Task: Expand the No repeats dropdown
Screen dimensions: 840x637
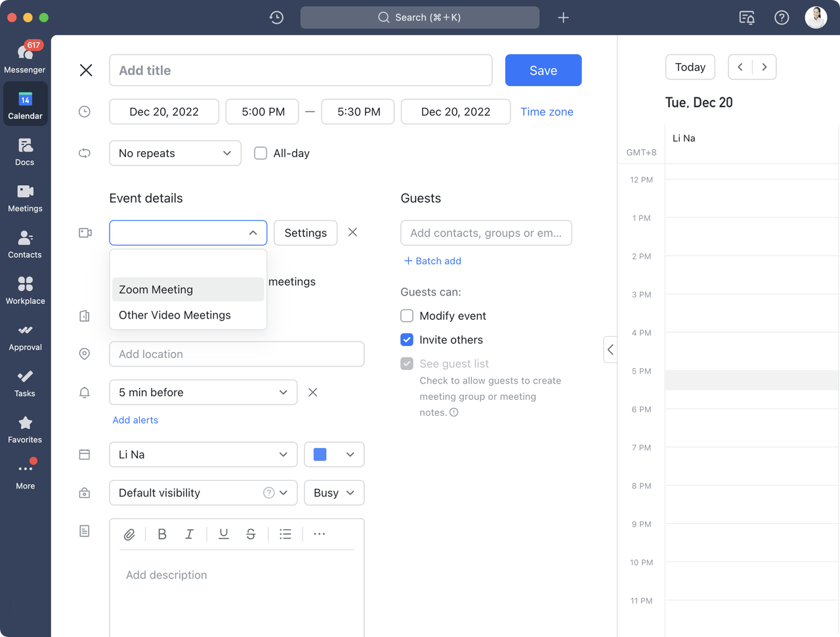Action: [x=175, y=153]
